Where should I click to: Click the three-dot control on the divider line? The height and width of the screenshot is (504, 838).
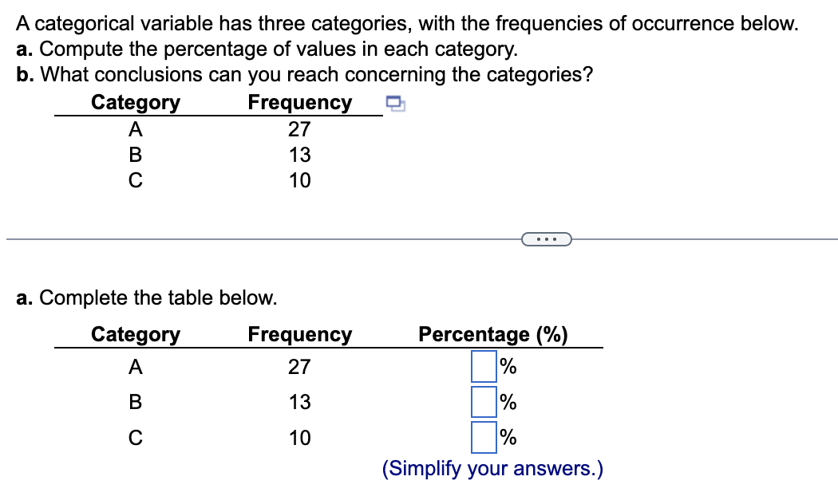click(x=547, y=238)
